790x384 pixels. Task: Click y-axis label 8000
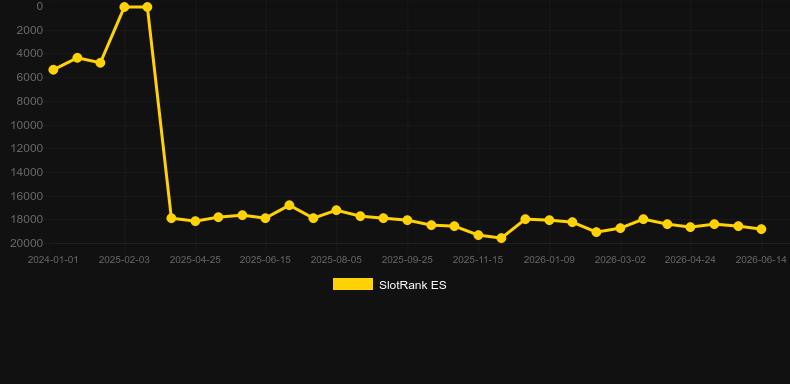[30, 101]
